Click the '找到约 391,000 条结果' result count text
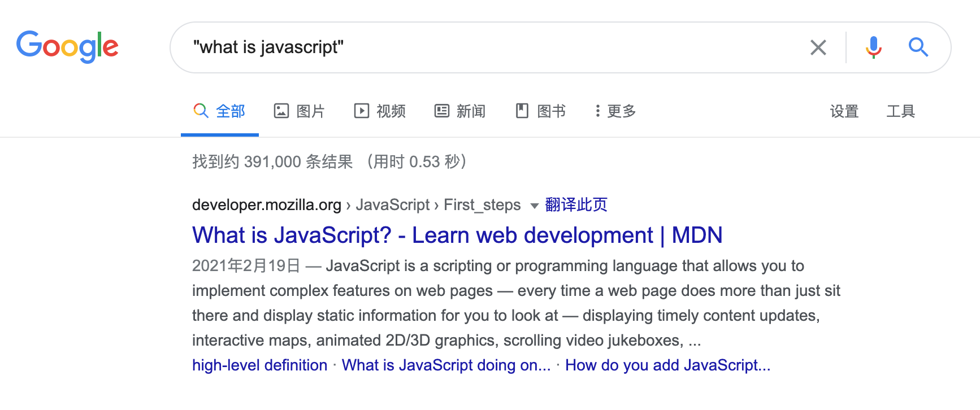This screenshot has width=980, height=410. pyautogui.click(x=272, y=162)
